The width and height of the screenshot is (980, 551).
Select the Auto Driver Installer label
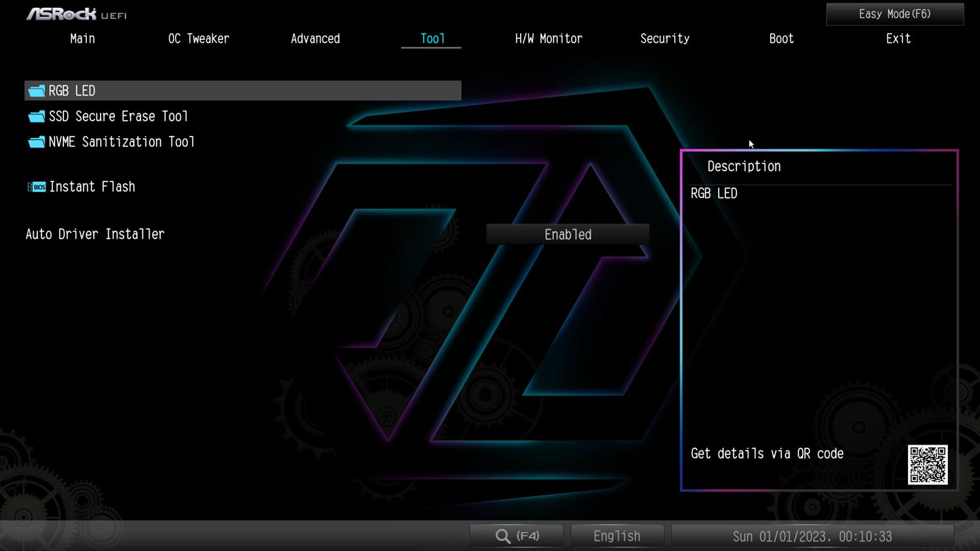pos(95,234)
